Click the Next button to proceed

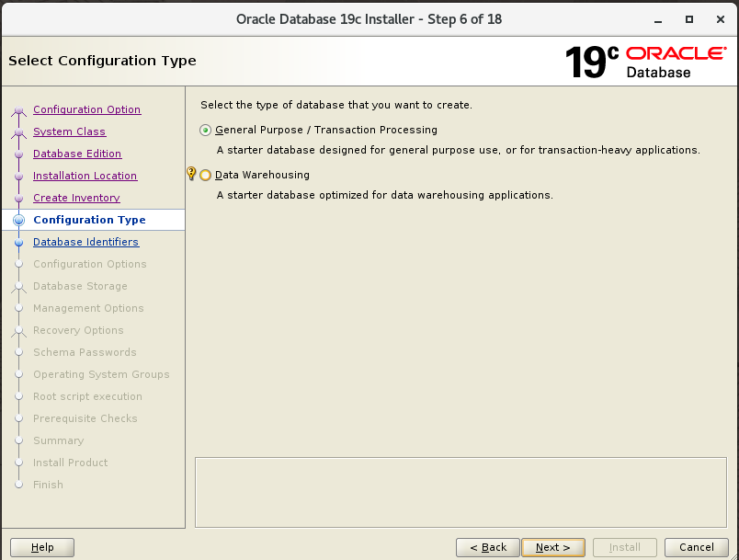pos(552,546)
